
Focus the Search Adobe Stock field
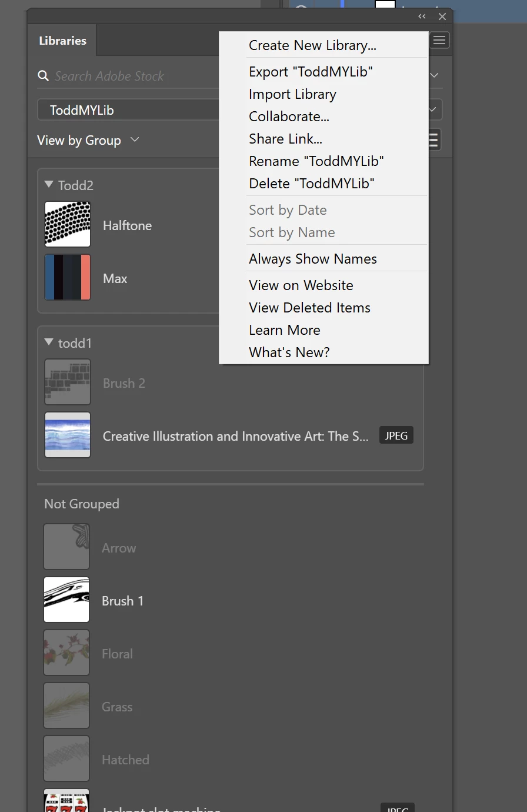point(129,76)
